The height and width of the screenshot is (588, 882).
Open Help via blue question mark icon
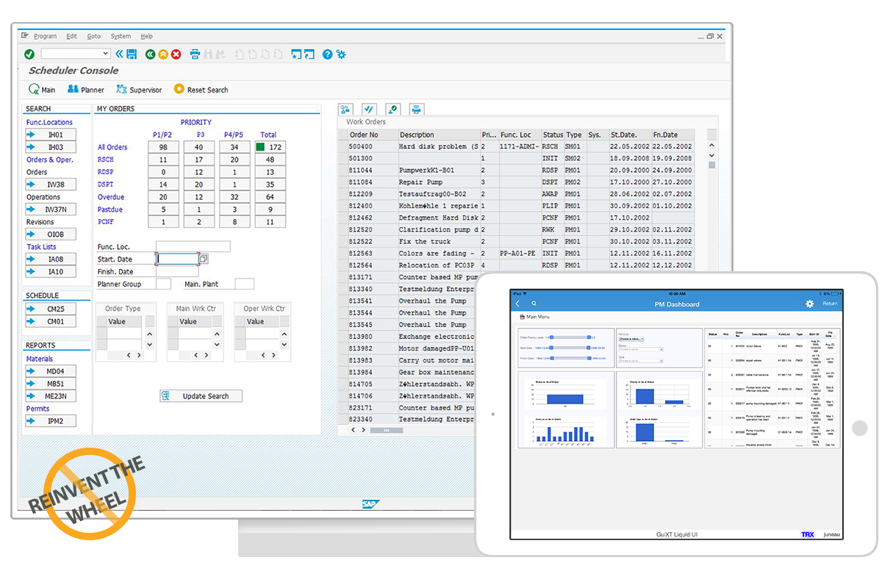tap(327, 54)
